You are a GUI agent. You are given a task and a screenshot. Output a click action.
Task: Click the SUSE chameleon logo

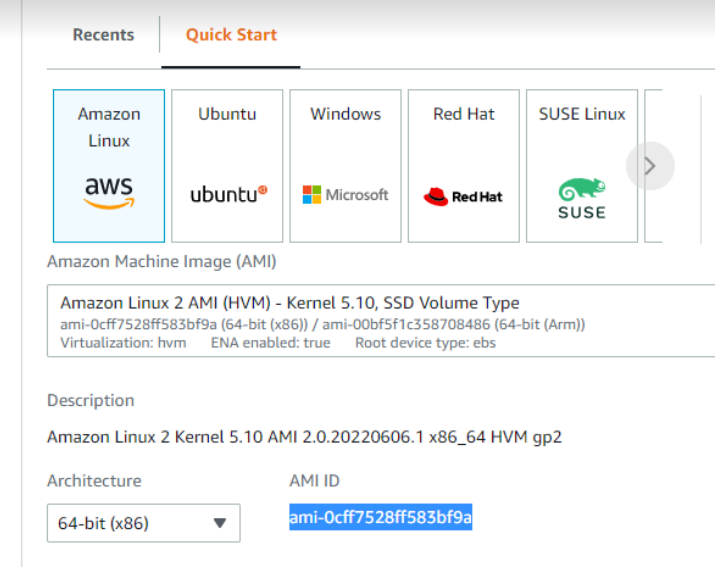click(582, 189)
